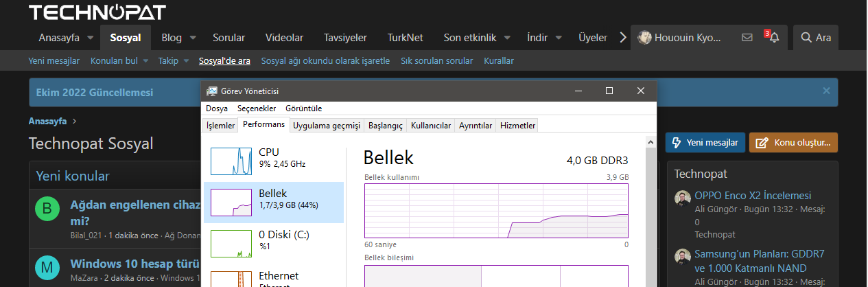The image size is (868, 287).
Task: Open Sık sorulan sorular link
Action: pyautogui.click(x=437, y=61)
